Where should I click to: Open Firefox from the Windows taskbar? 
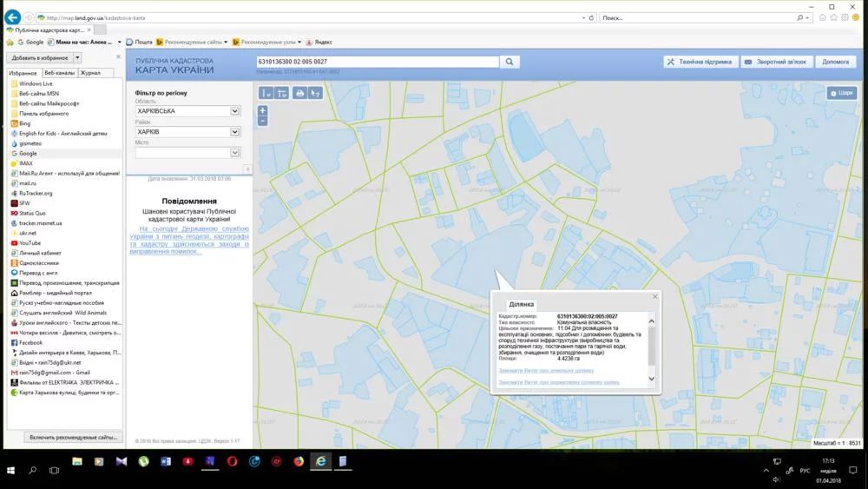(299, 461)
